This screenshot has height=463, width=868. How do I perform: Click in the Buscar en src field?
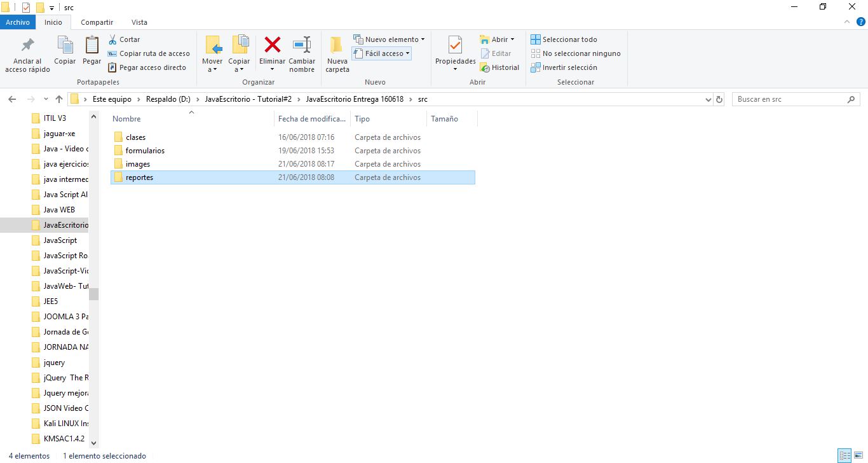(x=789, y=99)
